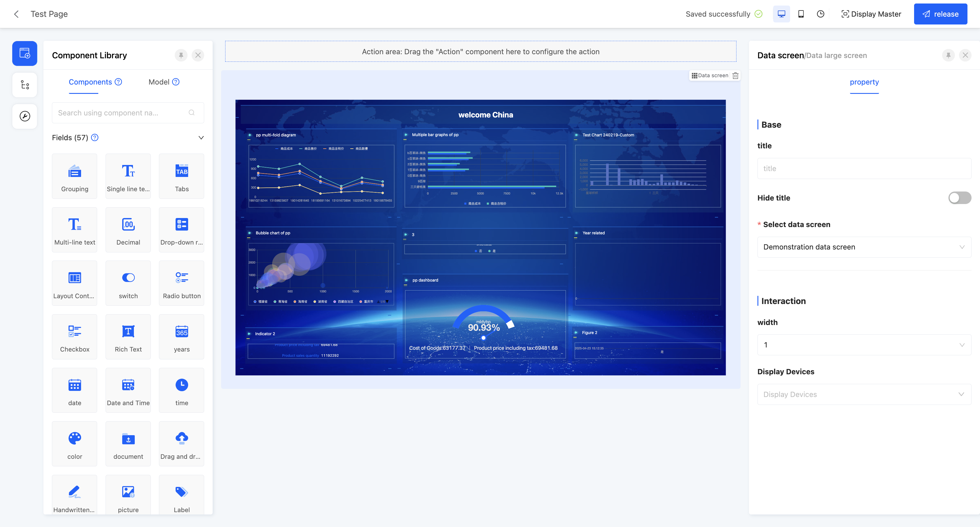Pin the Component Library panel
This screenshot has height=527, width=980.
181,55
